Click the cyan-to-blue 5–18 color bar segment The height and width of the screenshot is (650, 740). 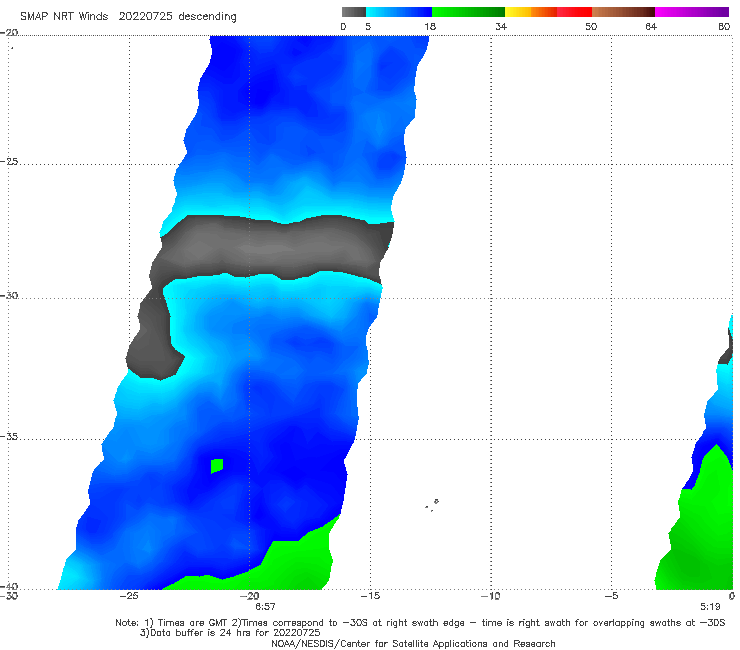[x=399, y=12]
